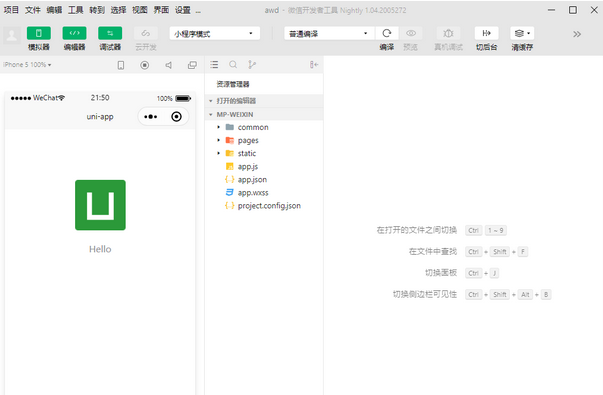Click the Hello text in simulator
The image size is (603, 395).
100,249
